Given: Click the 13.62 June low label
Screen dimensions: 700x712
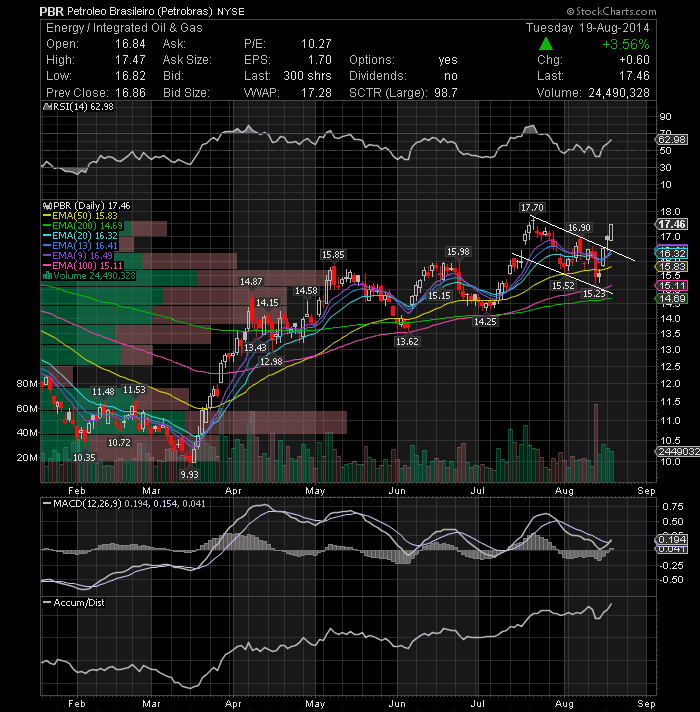Looking at the screenshot, I should tap(407, 341).
